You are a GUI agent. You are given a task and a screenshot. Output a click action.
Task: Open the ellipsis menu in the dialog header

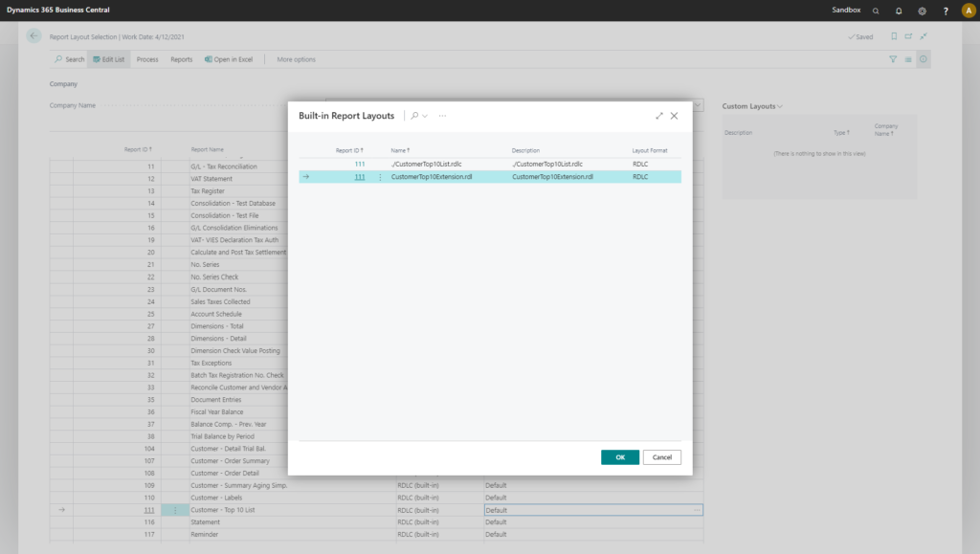(x=442, y=115)
